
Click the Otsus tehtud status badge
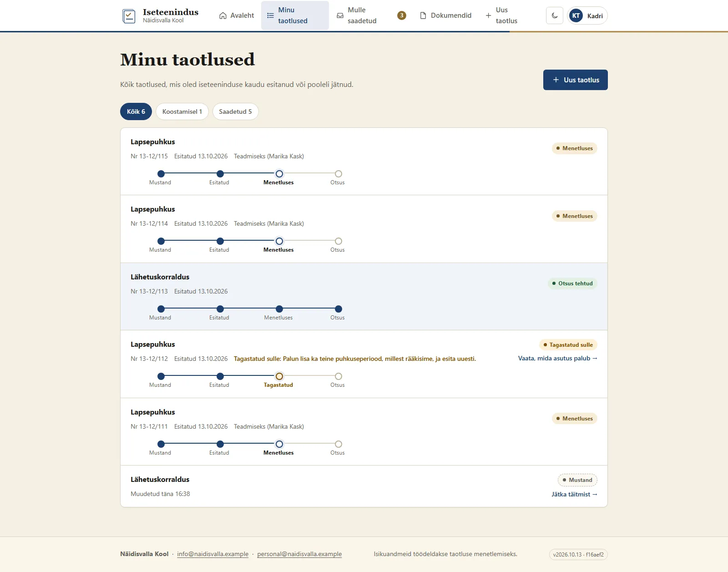(572, 283)
